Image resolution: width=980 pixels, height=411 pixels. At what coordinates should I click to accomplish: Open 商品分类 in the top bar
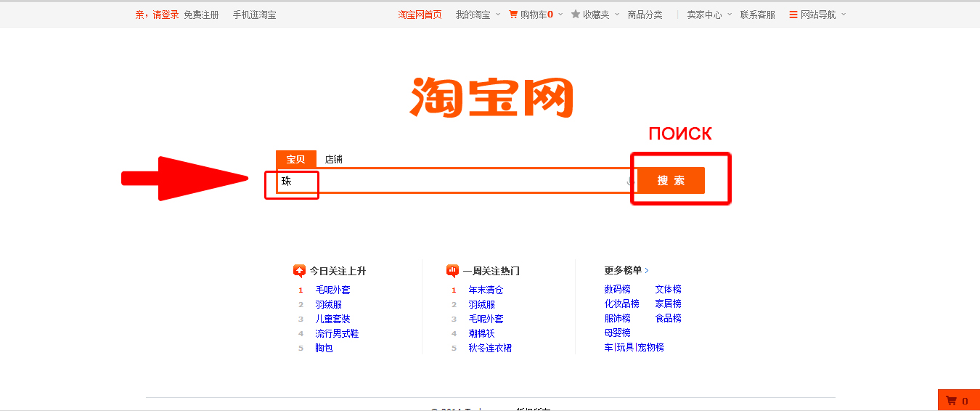pos(645,15)
